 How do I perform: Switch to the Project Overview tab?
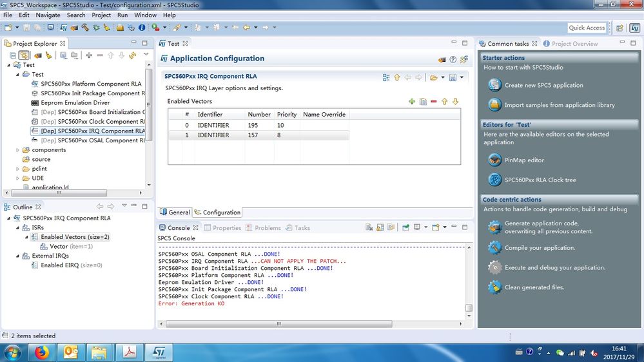(x=570, y=44)
